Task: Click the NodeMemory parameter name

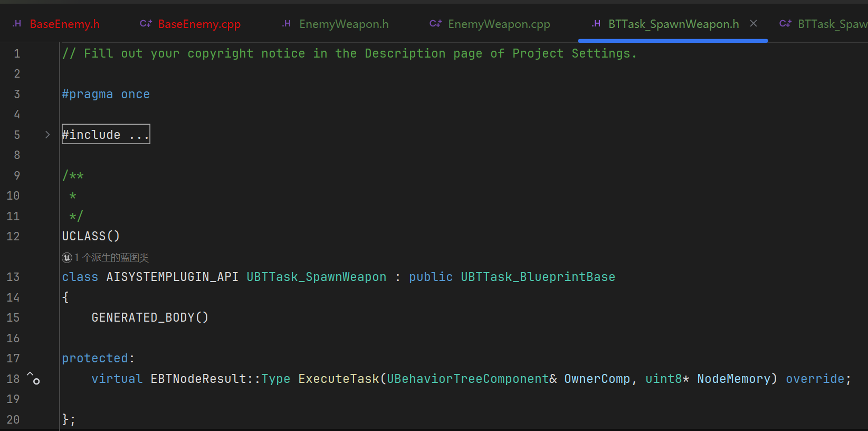Action: 734,379
